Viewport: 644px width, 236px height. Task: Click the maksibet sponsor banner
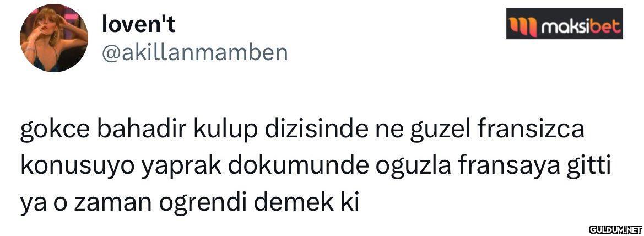(x=564, y=24)
